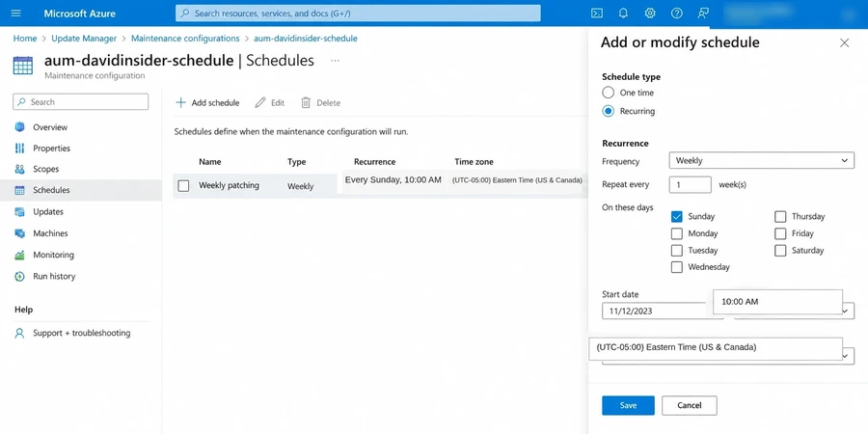Viewport: 868px width, 434px height.
Task: Go to Maintenance configurations breadcrumb link
Action: (185, 39)
